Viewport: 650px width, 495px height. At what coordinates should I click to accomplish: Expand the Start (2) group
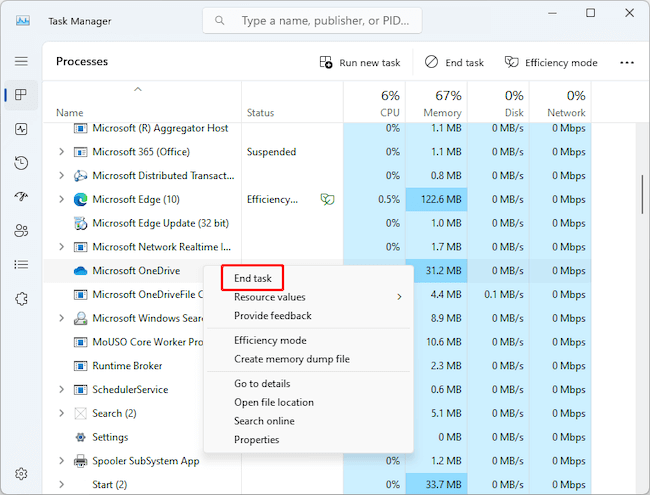click(x=61, y=484)
